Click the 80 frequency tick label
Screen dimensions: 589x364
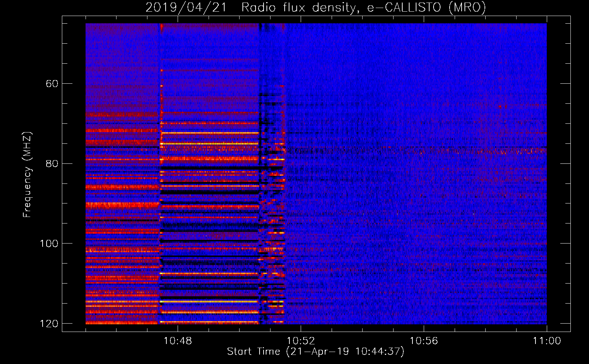(x=52, y=163)
